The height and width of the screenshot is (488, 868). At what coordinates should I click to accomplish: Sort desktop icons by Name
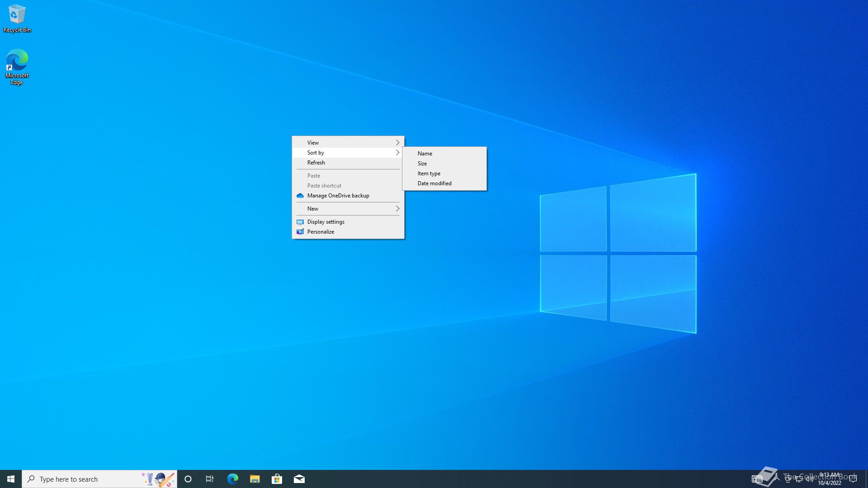425,154
